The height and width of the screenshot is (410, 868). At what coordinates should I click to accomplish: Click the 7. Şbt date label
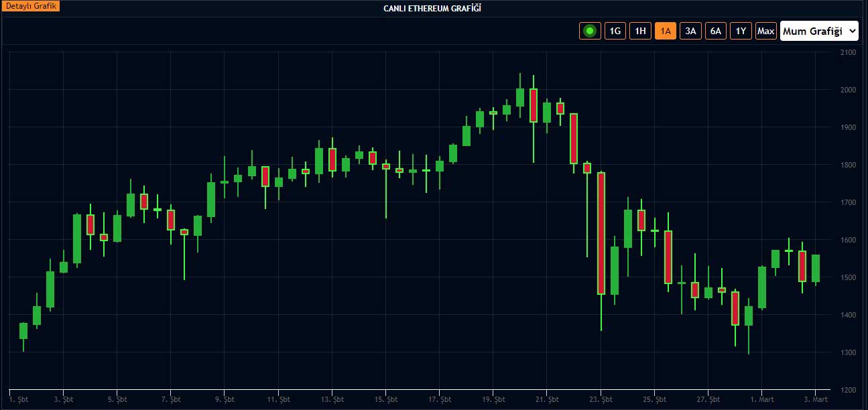(x=171, y=399)
